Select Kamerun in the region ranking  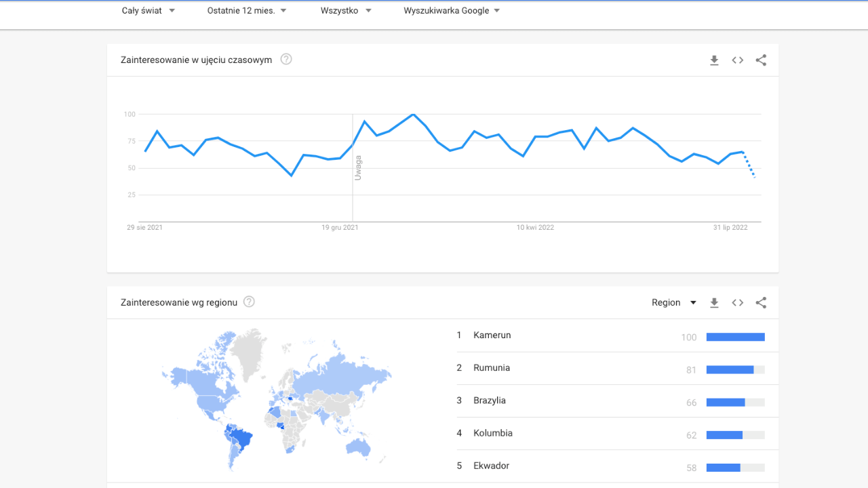(492, 335)
